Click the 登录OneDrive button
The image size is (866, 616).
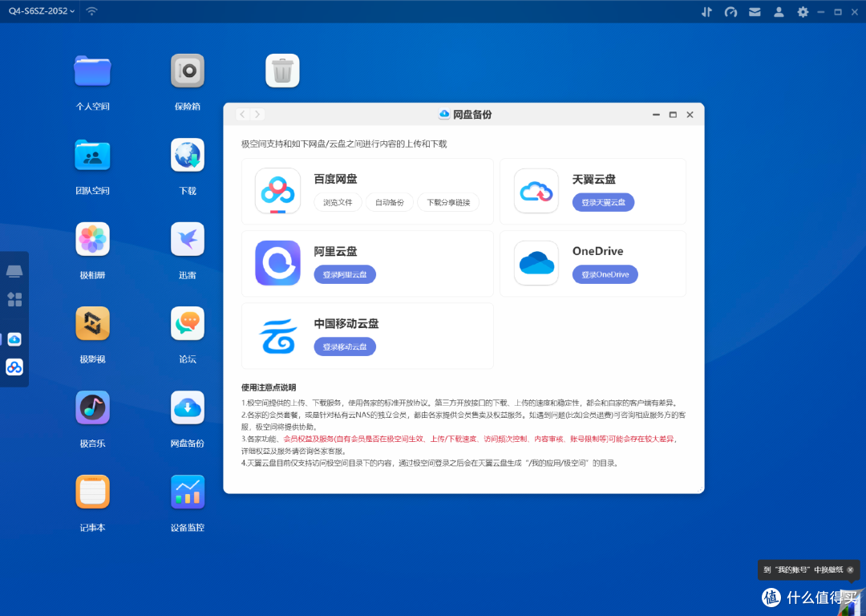(605, 274)
